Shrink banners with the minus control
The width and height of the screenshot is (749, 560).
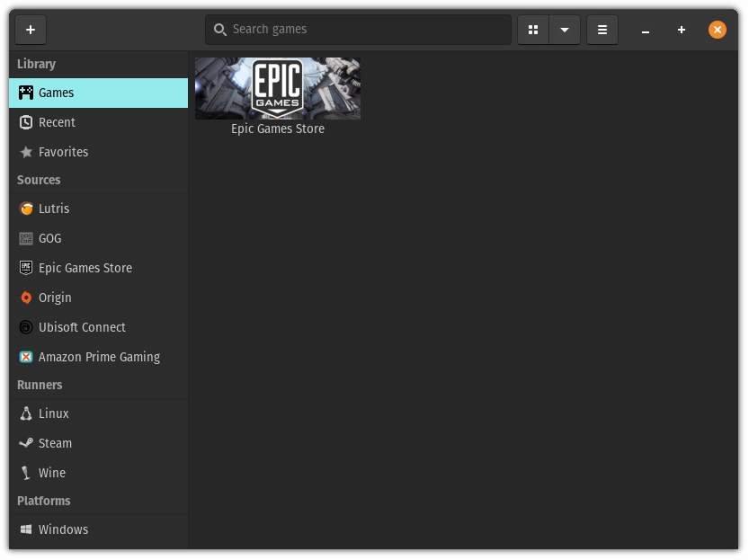click(x=646, y=30)
